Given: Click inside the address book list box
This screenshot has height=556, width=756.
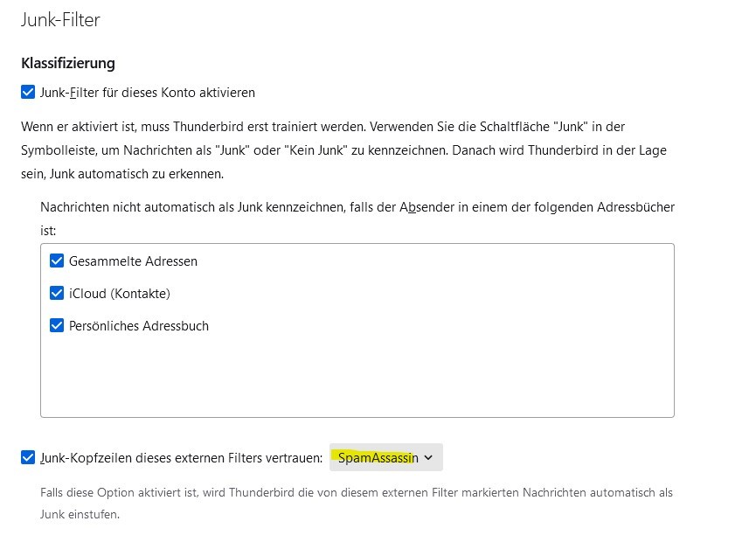Looking at the screenshot, I should (350, 376).
